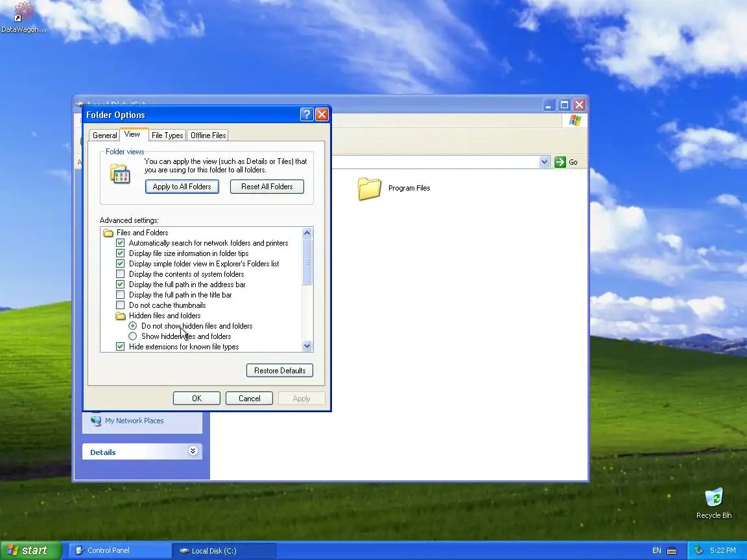The width and height of the screenshot is (747, 560).
Task: Open the Offline Files tab
Action: (208, 135)
